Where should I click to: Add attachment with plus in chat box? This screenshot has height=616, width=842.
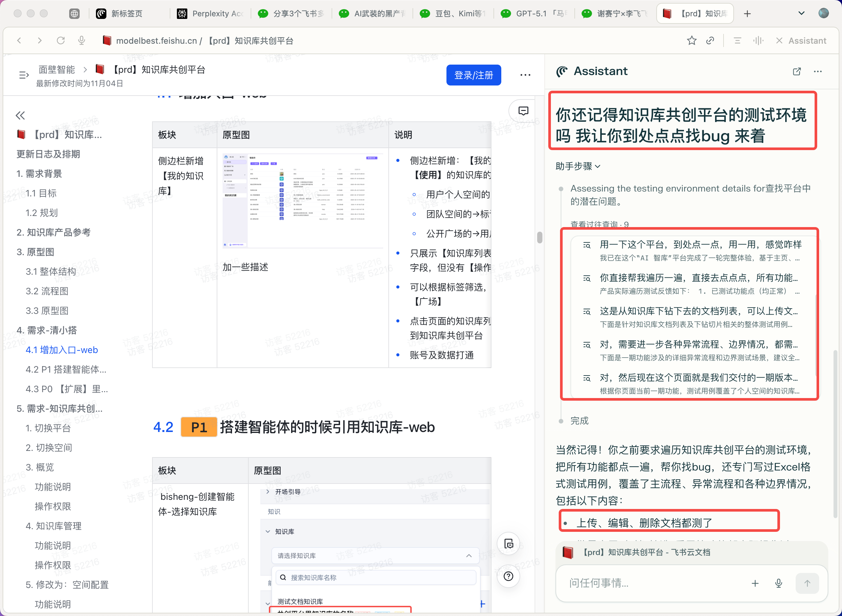(755, 583)
